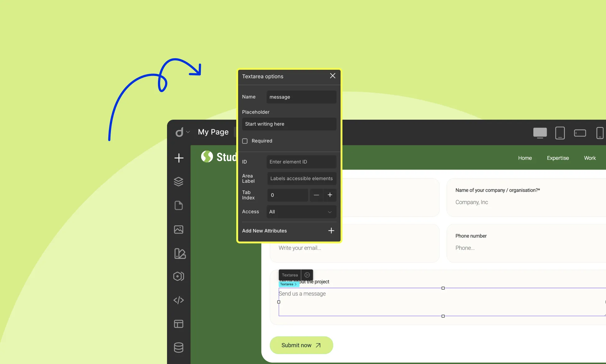Open the Work nav link

click(590, 158)
